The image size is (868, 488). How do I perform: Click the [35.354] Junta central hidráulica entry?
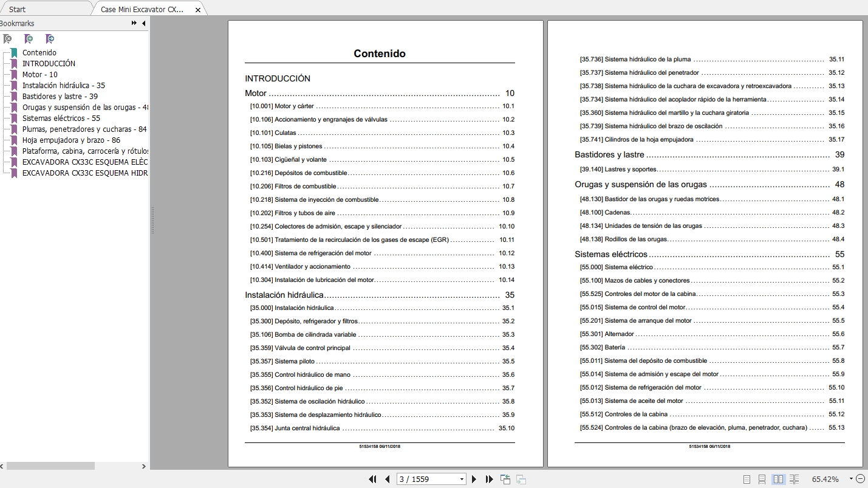click(x=382, y=428)
